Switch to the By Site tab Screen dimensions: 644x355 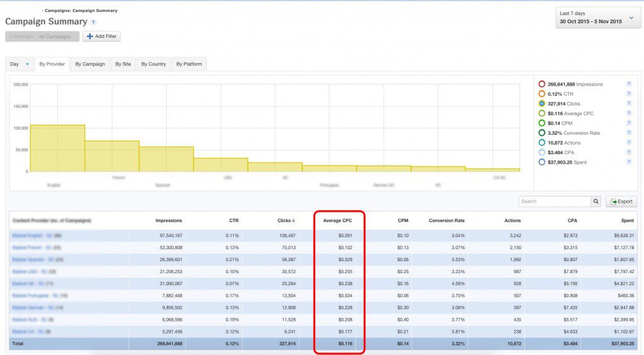[123, 64]
